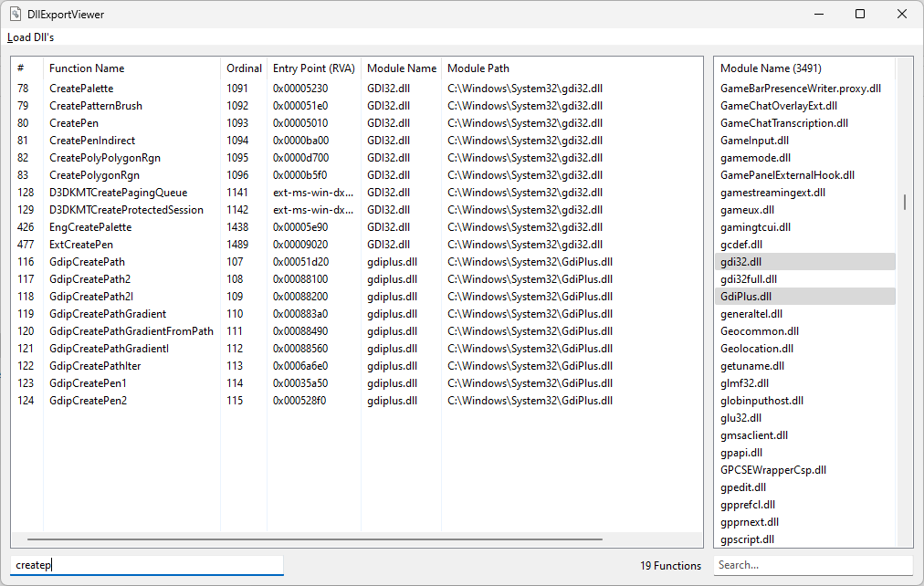Click the function table horizontal scrollbar
Image resolution: width=924 pixels, height=586 pixels.
[x=315, y=539]
